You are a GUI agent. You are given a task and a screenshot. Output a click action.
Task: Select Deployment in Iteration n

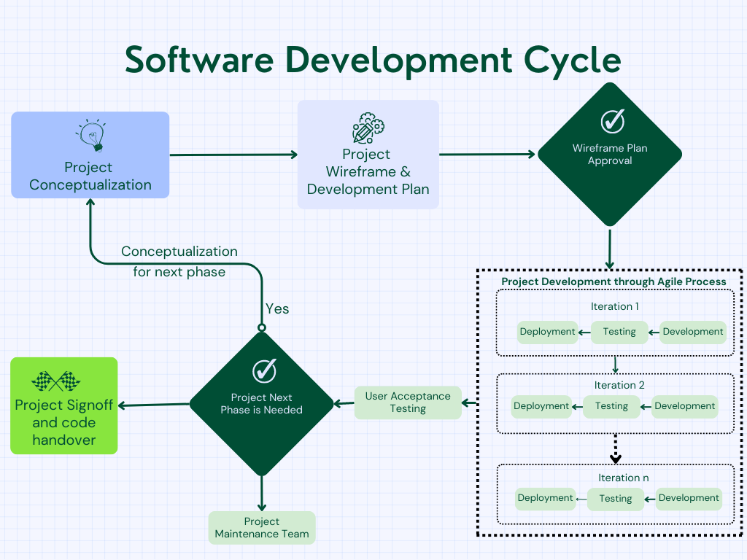546,499
